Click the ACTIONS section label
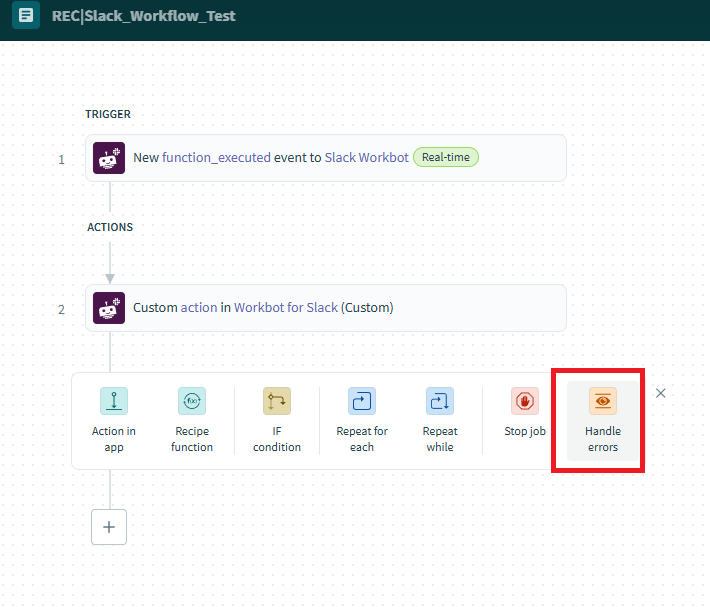This screenshot has width=710, height=607. coord(110,227)
